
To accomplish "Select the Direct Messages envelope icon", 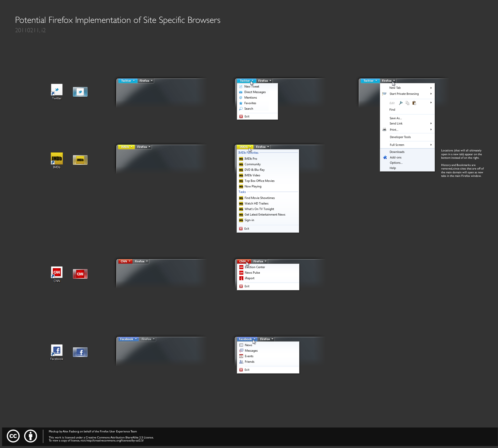I will tap(241, 92).
